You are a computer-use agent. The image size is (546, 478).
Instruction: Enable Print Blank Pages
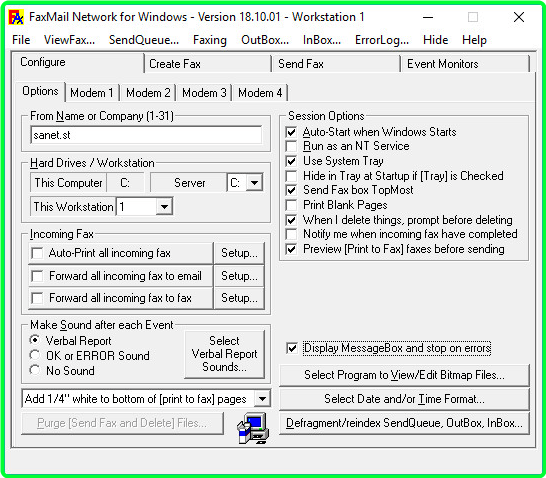291,205
